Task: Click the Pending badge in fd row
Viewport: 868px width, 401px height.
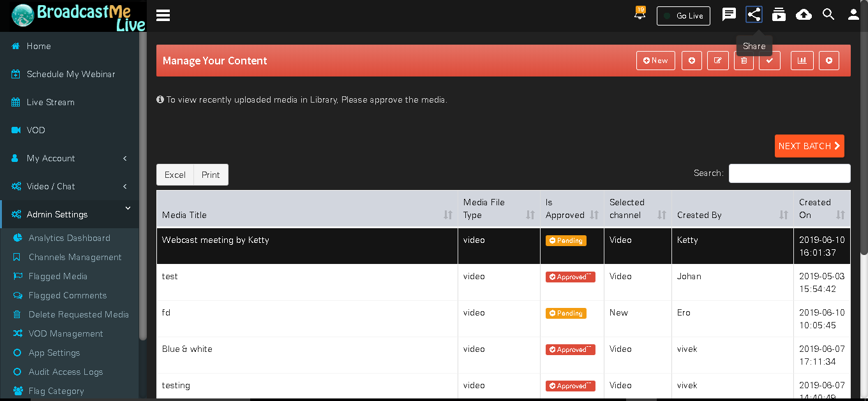Action: tap(565, 313)
